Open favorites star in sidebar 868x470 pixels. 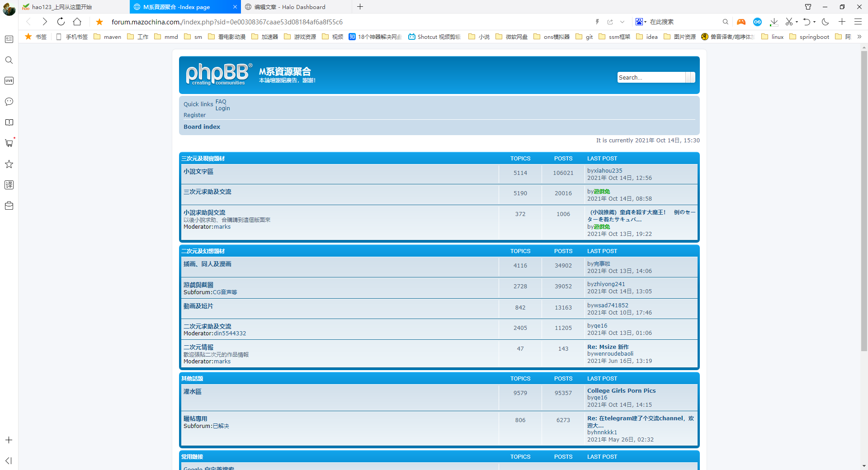9,164
